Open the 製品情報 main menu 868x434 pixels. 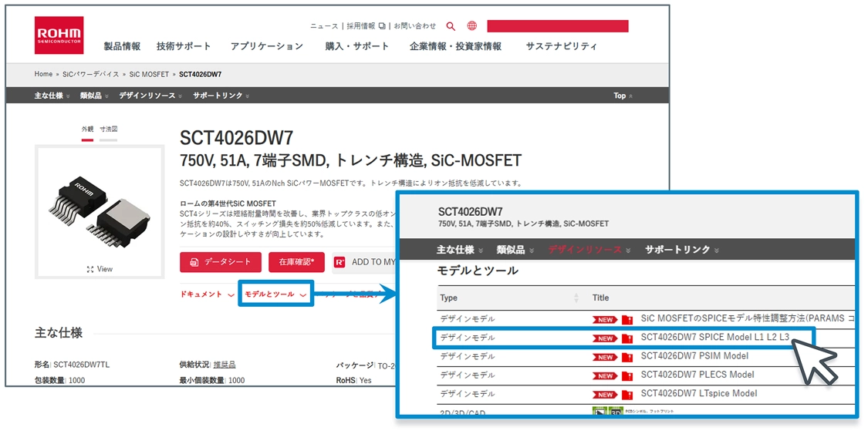[x=122, y=46]
